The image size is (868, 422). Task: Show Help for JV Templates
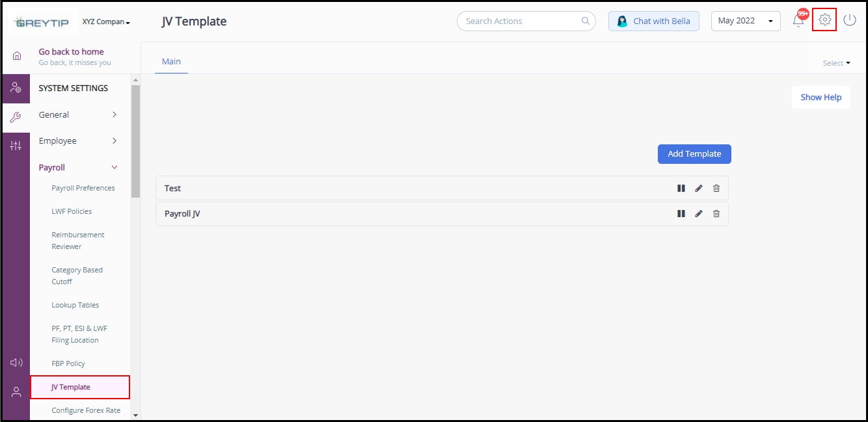coord(821,97)
